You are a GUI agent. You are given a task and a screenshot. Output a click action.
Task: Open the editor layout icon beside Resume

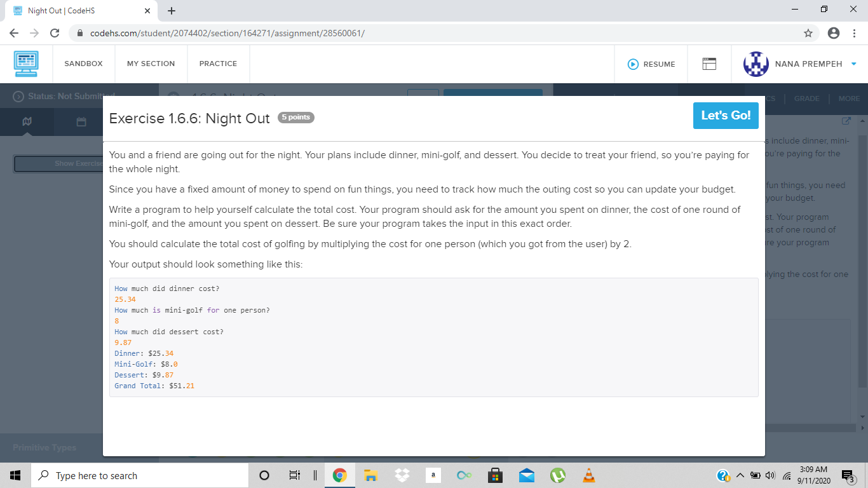coord(709,64)
